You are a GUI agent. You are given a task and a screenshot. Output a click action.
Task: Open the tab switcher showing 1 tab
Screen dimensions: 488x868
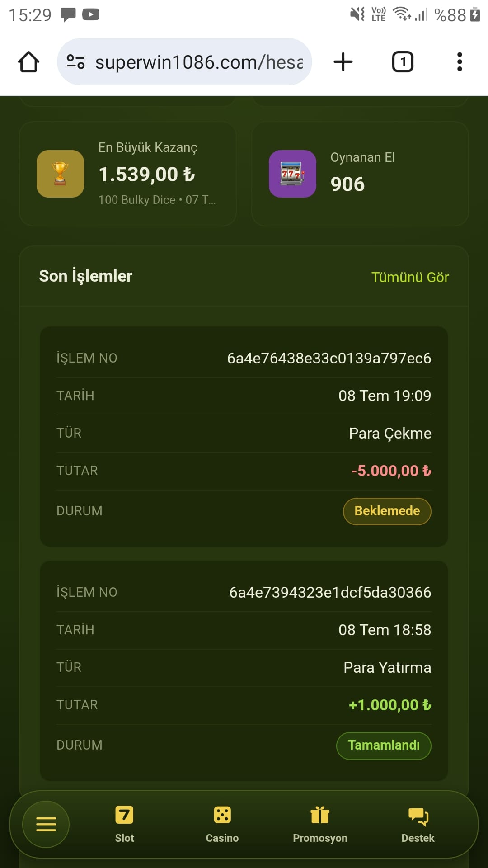pos(403,62)
